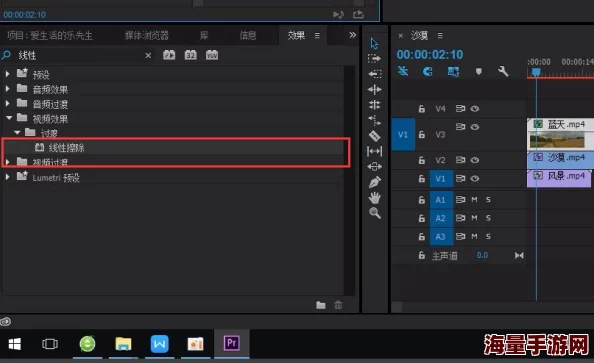Expand the 音频过渡 folder
594x363 pixels.
tap(7, 103)
